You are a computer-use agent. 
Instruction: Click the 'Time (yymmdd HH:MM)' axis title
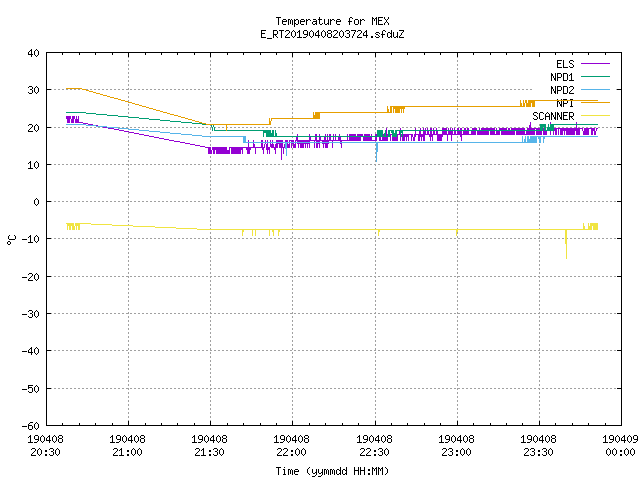click(332, 471)
